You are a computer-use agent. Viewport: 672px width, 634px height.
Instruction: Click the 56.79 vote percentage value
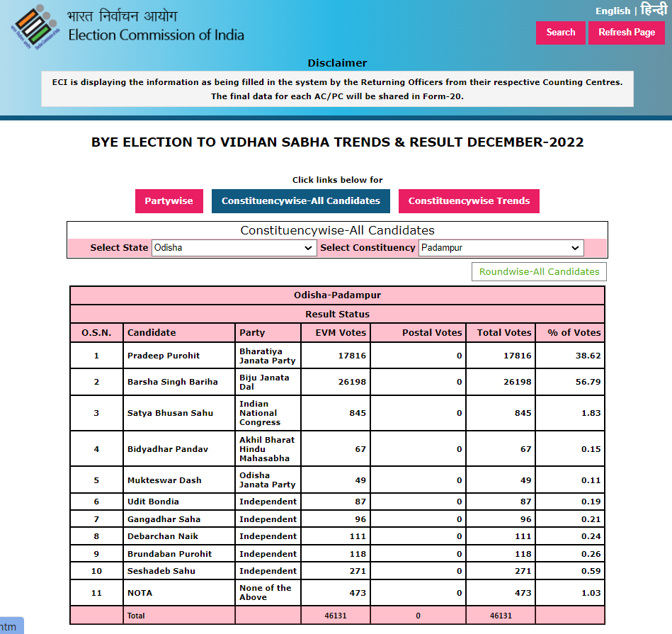point(588,382)
